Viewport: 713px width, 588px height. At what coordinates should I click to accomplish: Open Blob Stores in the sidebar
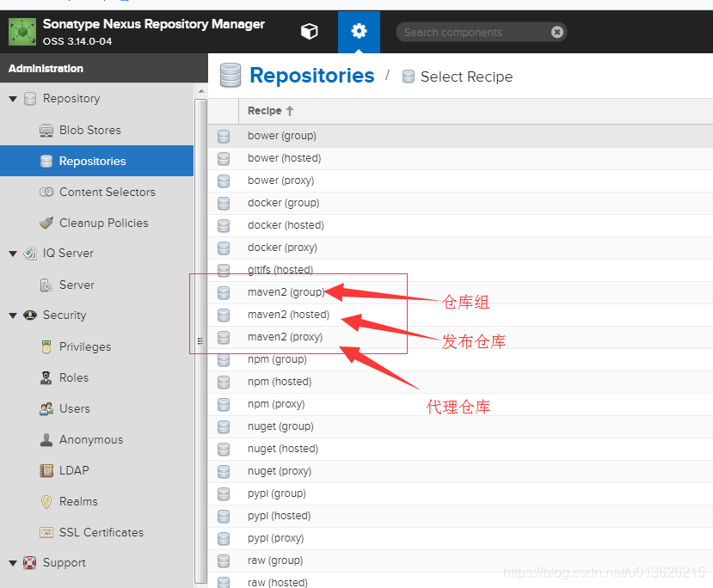(90, 130)
